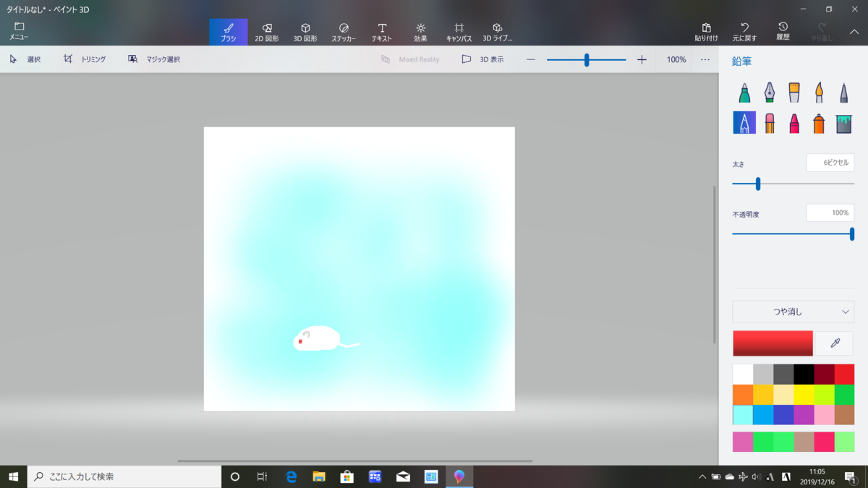
Task: Click the 100% zoom percentage value
Action: pyautogui.click(x=676, y=59)
